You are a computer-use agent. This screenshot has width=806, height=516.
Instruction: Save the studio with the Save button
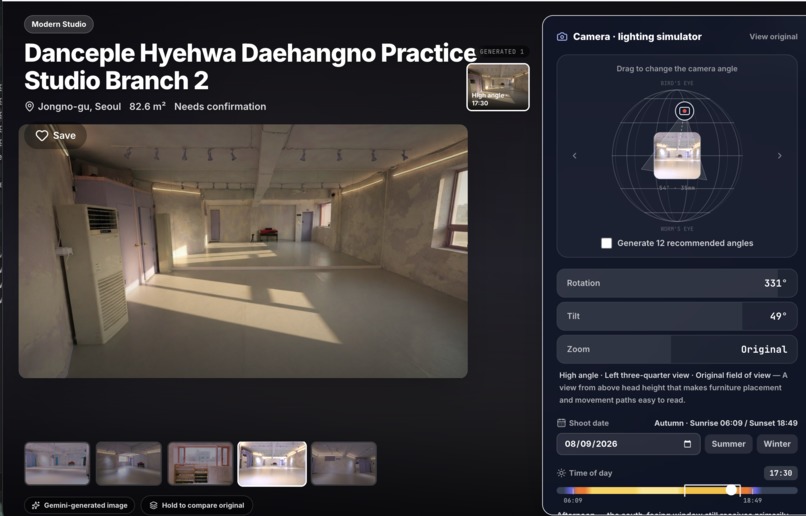coord(56,136)
